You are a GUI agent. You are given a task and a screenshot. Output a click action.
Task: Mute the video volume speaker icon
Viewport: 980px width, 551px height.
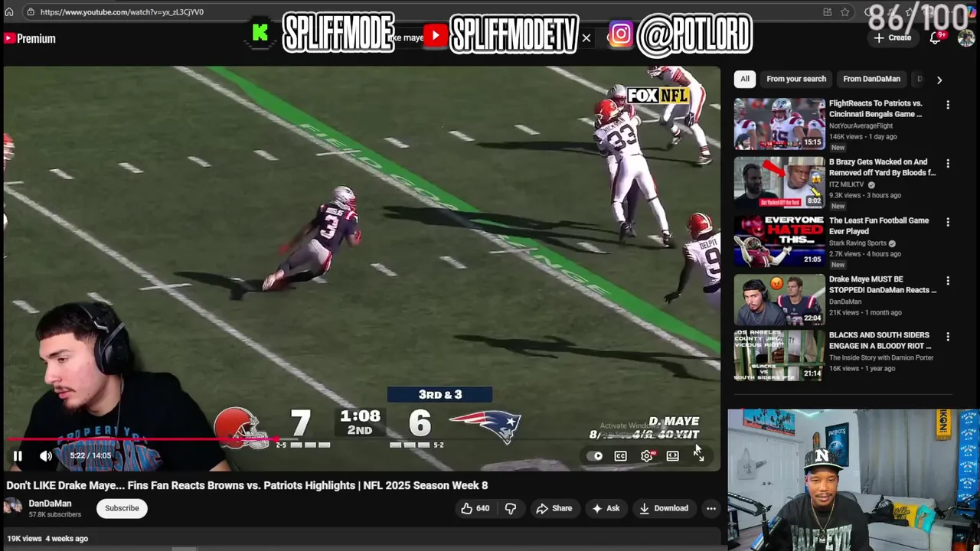pyautogui.click(x=46, y=456)
